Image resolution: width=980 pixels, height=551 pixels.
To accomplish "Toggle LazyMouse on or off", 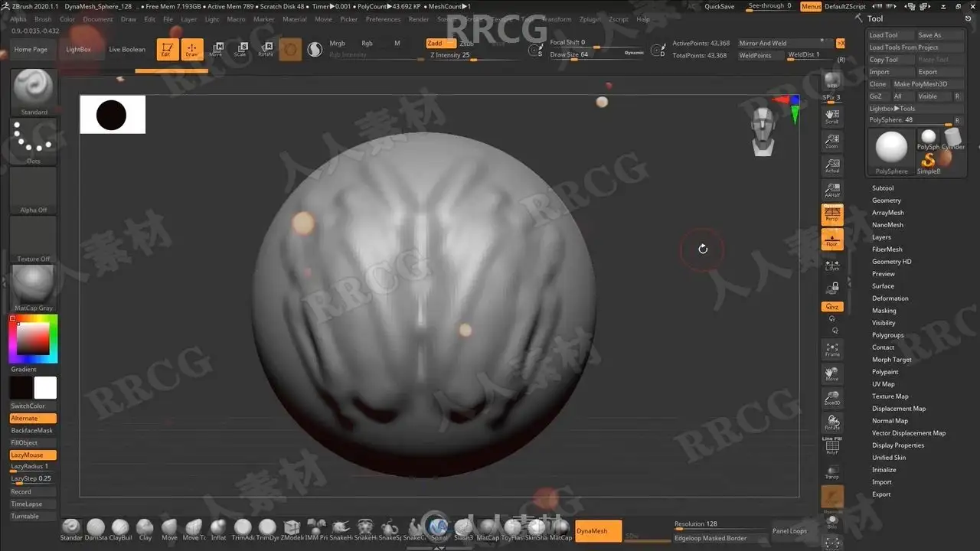I will [x=33, y=455].
